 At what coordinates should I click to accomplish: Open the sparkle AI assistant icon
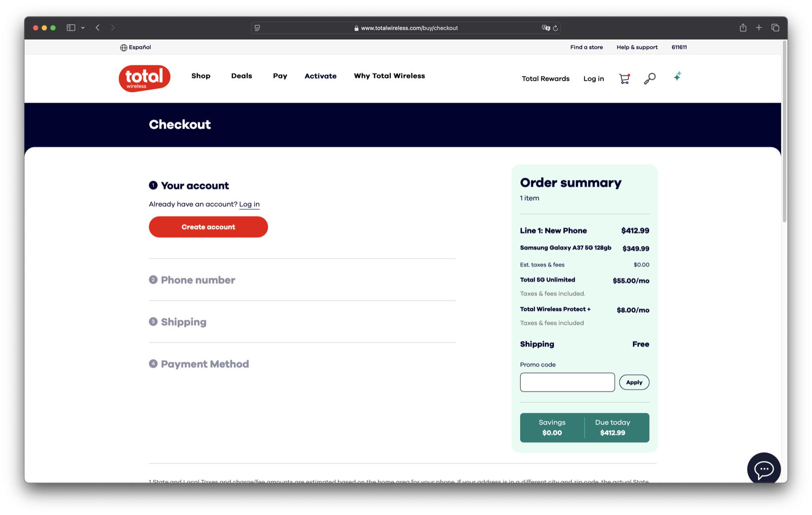pyautogui.click(x=678, y=76)
